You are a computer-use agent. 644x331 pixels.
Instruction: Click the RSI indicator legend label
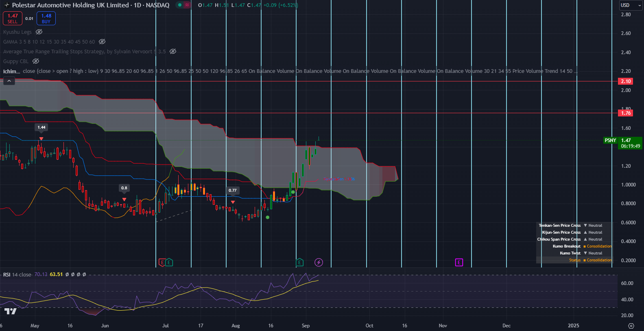[7, 274]
